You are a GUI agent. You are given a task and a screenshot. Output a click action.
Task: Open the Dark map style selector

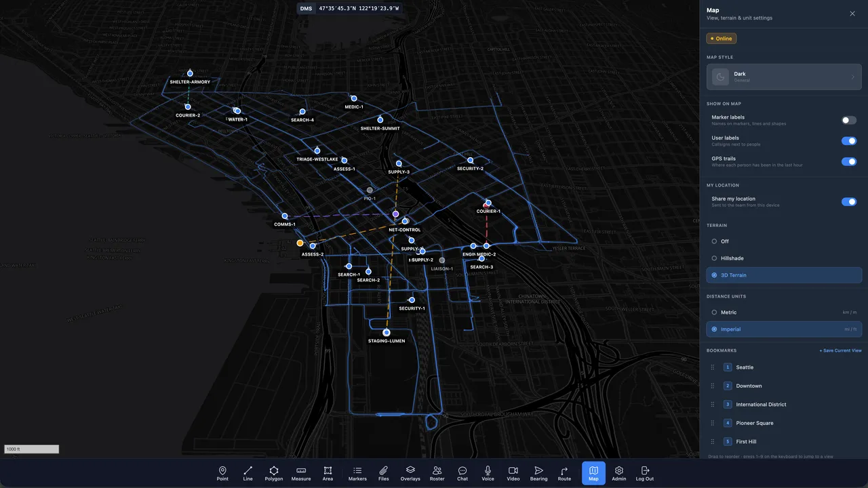[x=785, y=77]
